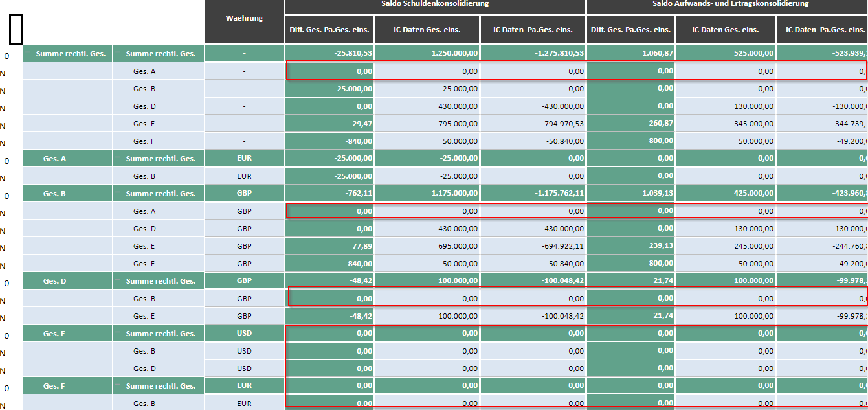Click the cell showing 345.000,00
868x410 pixels.
[x=726, y=123]
